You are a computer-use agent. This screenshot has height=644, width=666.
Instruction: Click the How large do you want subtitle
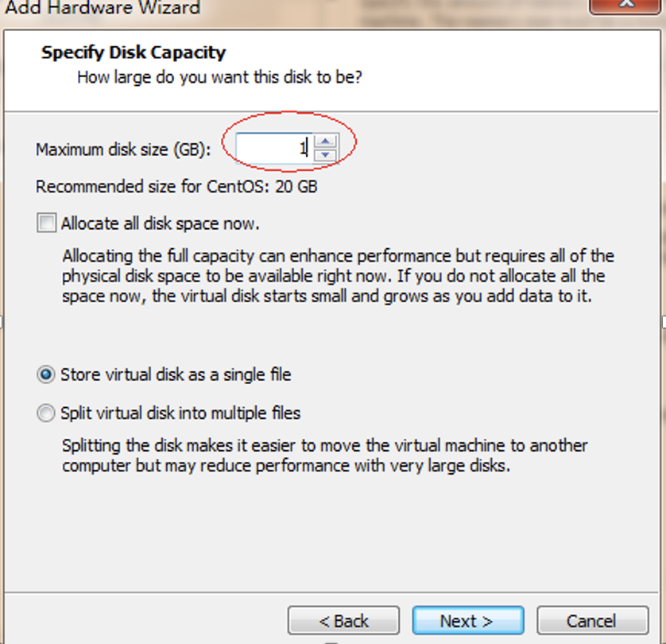click(219, 78)
